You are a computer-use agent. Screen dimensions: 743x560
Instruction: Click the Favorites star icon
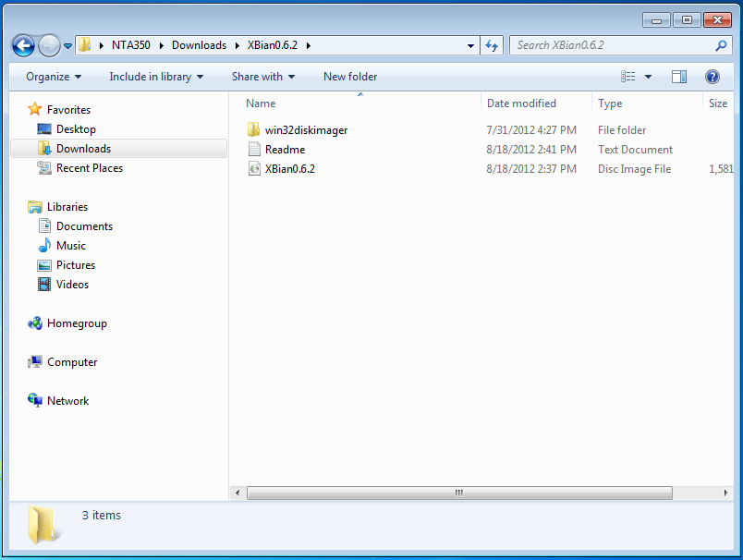click(34, 109)
